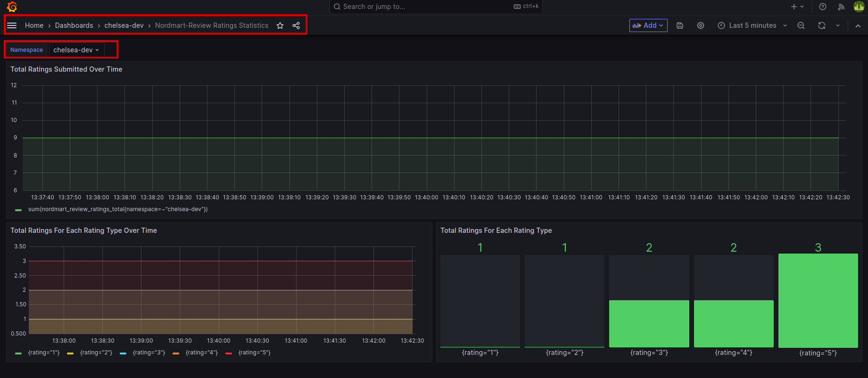Open the Last 5 minutes time picker
868x378 pixels.
click(x=752, y=25)
